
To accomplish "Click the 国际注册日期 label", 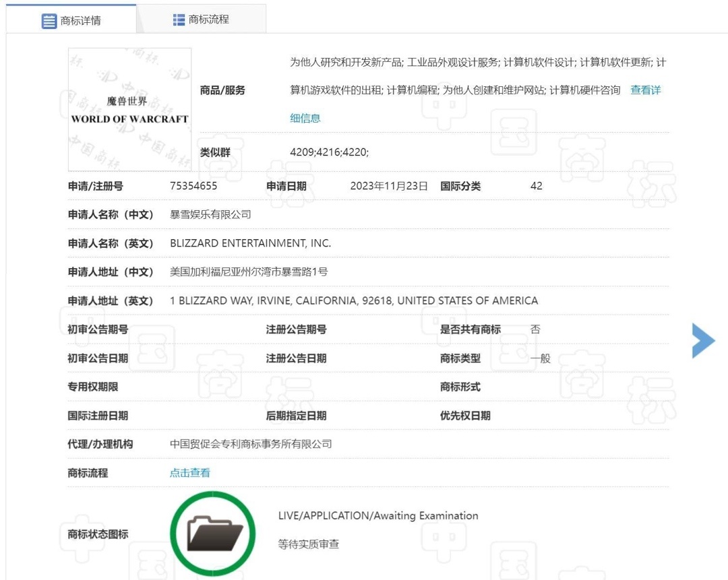I will (98, 415).
